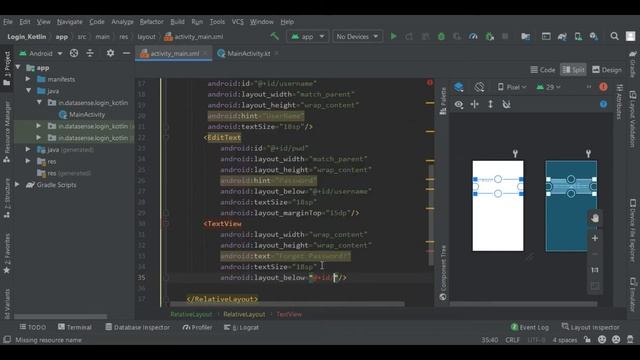
Task: Collapse all in Project panel toolbar
Action: pyautogui.click(x=90, y=53)
